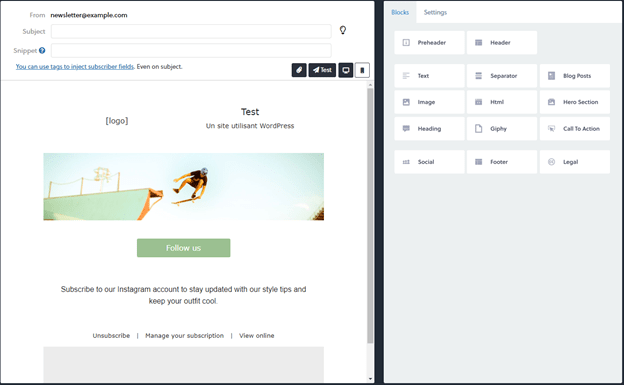Insert a Text block

(429, 76)
